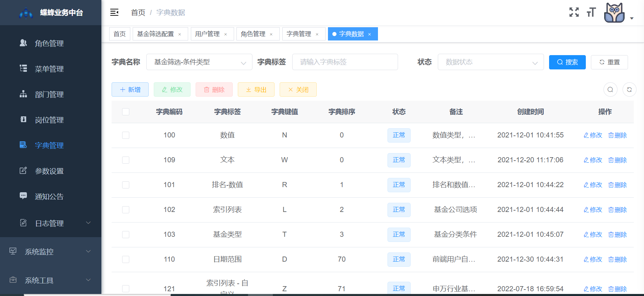Delete the 日期范围 row via 删除
644x296 pixels.
click(x=617, y=259)
